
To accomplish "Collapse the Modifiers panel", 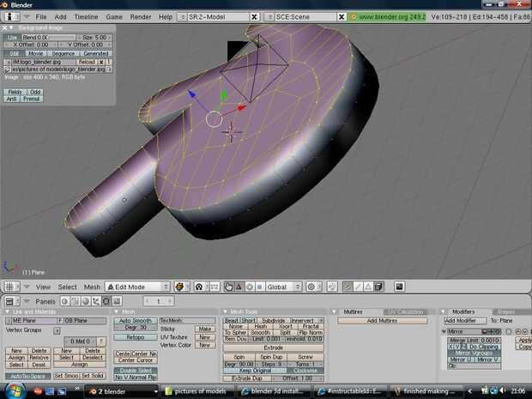I will (x=443, y=311).
